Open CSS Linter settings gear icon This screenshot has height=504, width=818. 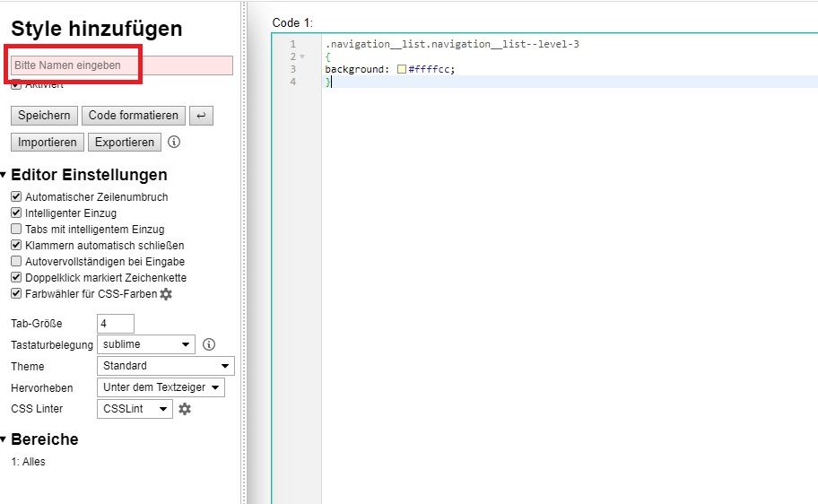point(185,409)
